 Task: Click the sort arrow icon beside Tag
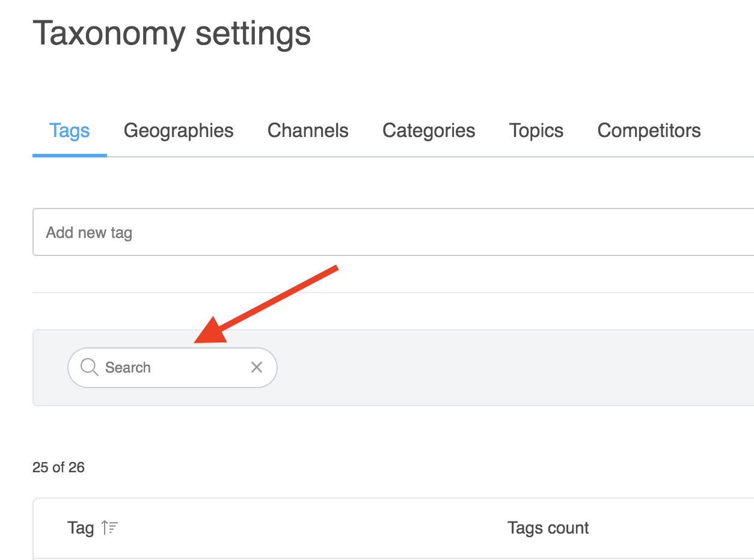coord(110,528)
